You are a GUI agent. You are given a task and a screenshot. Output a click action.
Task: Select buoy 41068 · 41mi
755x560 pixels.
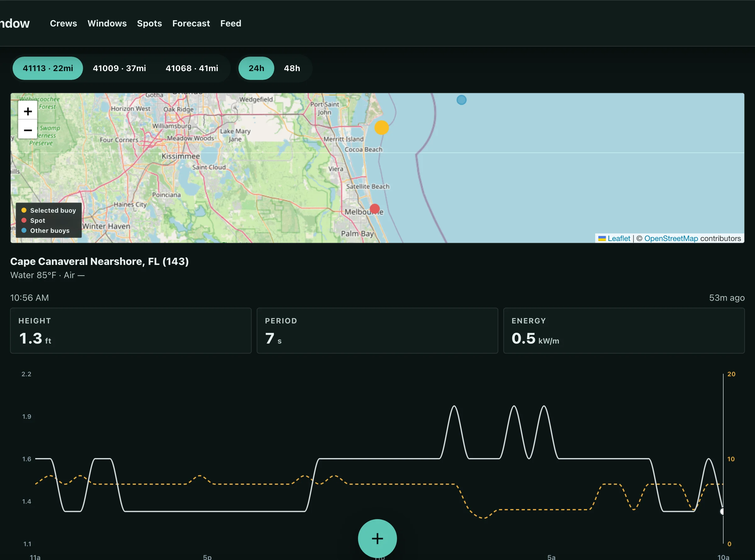(192, 68)
